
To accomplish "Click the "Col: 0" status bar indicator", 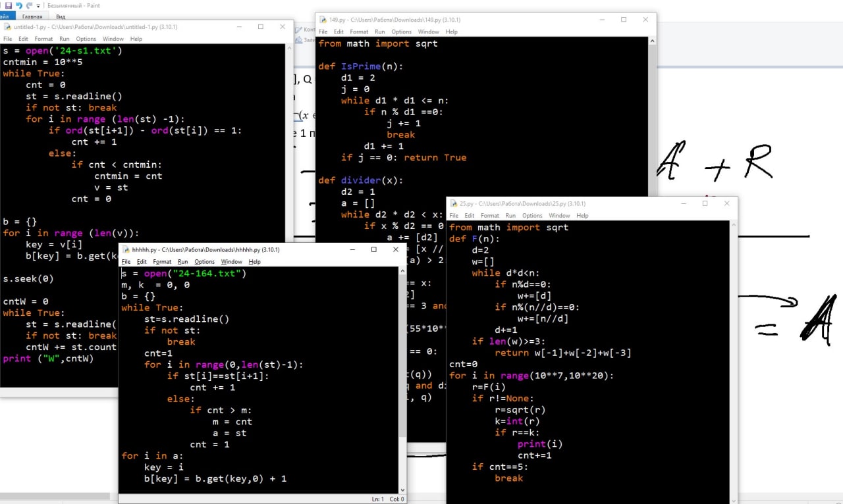I will (396, 499).
